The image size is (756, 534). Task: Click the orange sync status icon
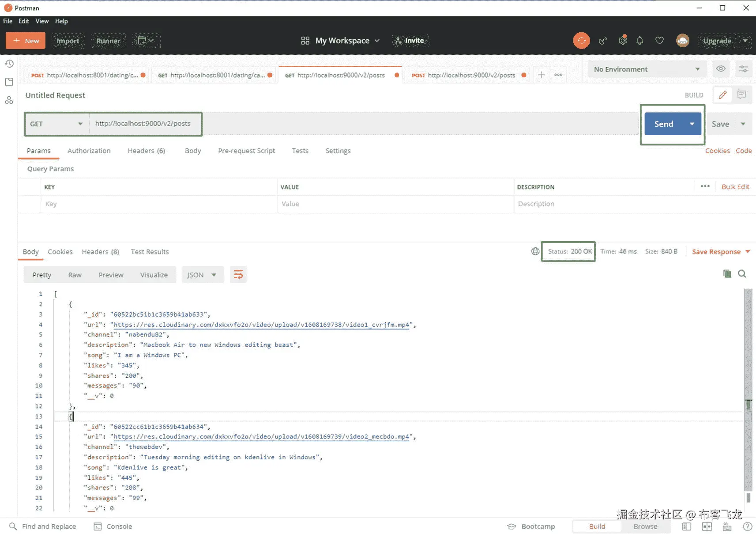pos(581,41)
